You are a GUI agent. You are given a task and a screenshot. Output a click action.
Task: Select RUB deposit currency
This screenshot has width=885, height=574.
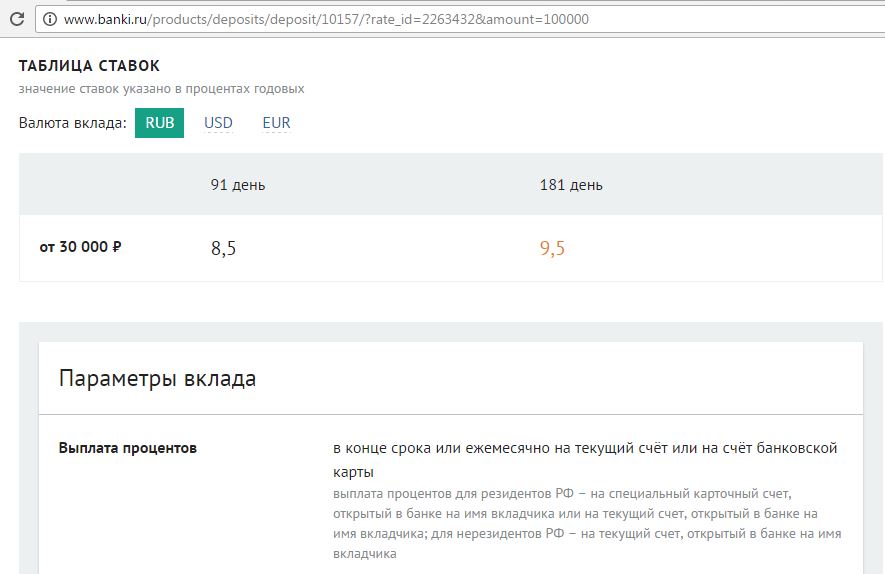tap(159, 122)
